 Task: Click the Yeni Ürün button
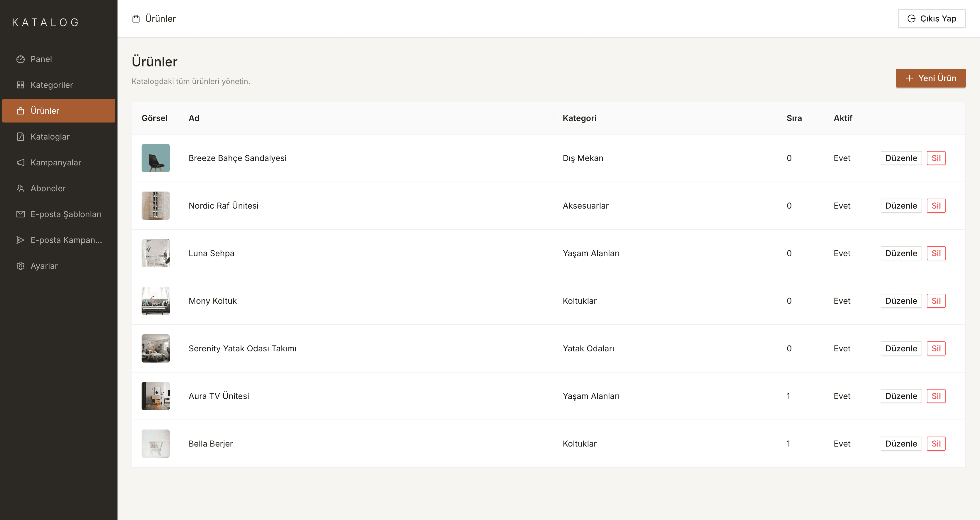pyautogui.click(x=931, y=78)
